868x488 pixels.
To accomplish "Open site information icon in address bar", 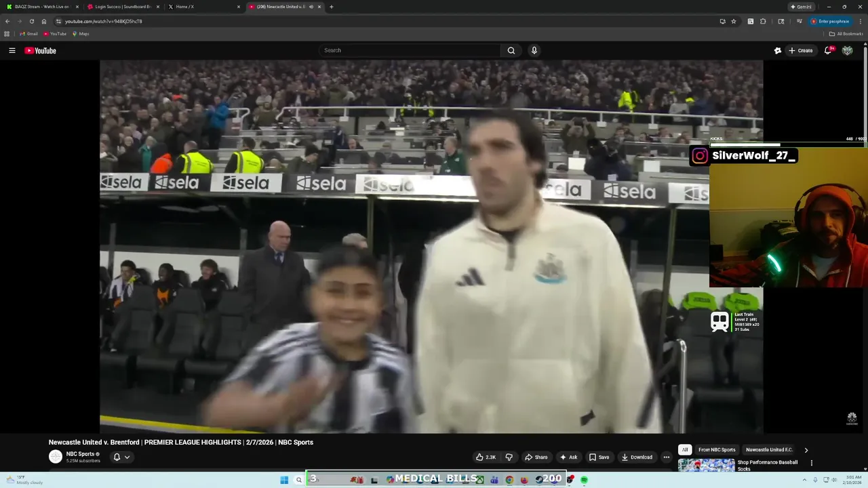I will 58,21.
